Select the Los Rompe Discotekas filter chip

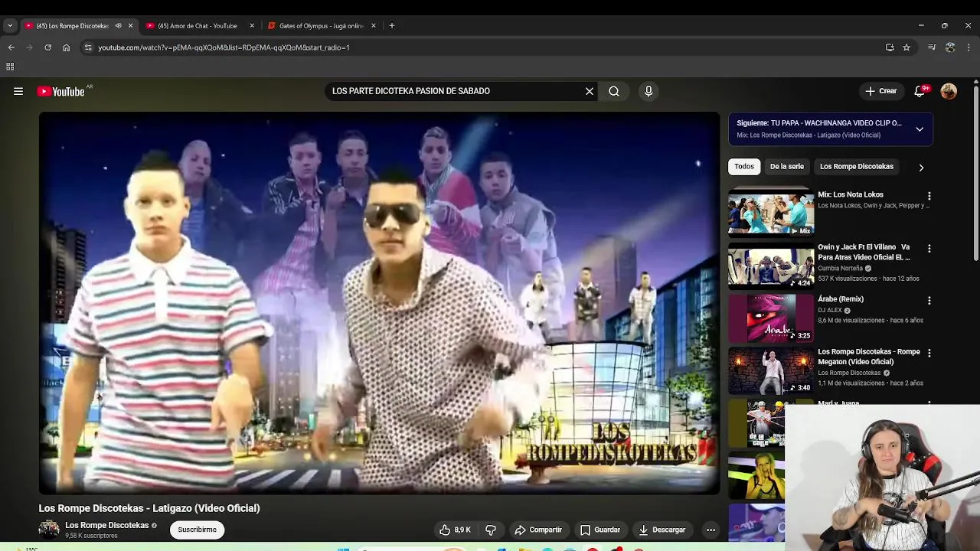click(857, 166)
